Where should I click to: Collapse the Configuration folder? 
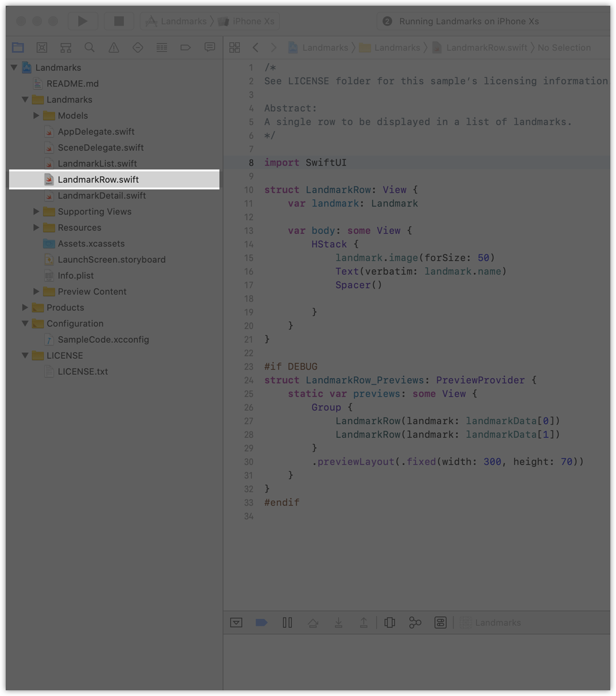25,323
